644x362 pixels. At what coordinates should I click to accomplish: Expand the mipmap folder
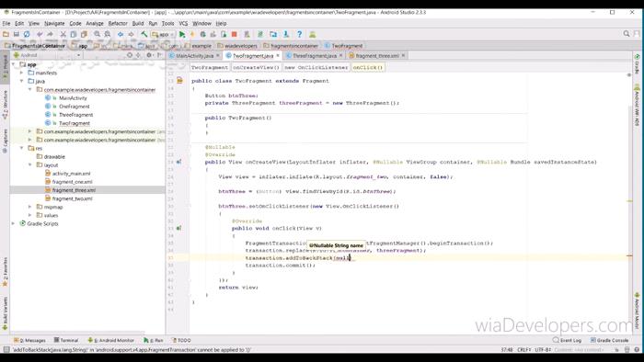point(30,207)
